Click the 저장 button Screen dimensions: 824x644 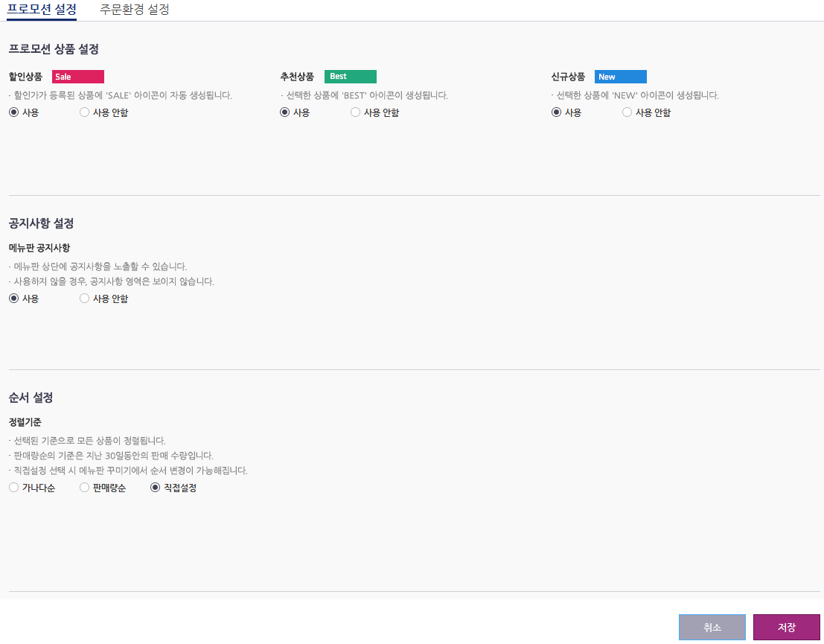[x=786, y=627]
